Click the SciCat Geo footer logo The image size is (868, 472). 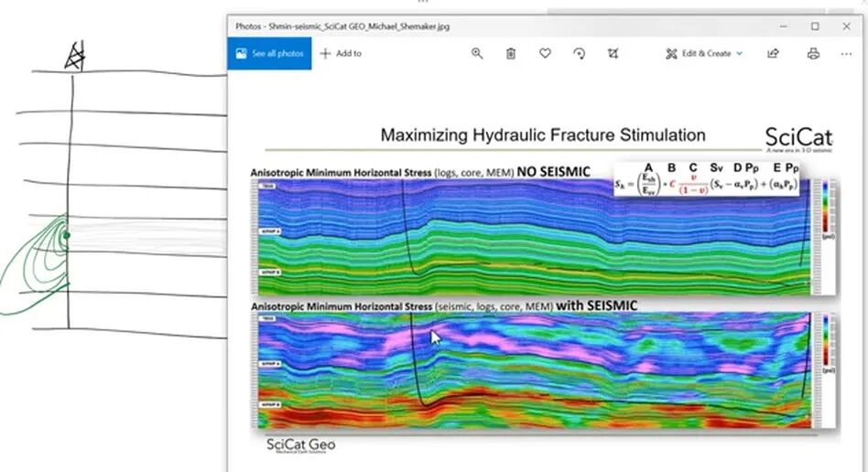(300, 445)
